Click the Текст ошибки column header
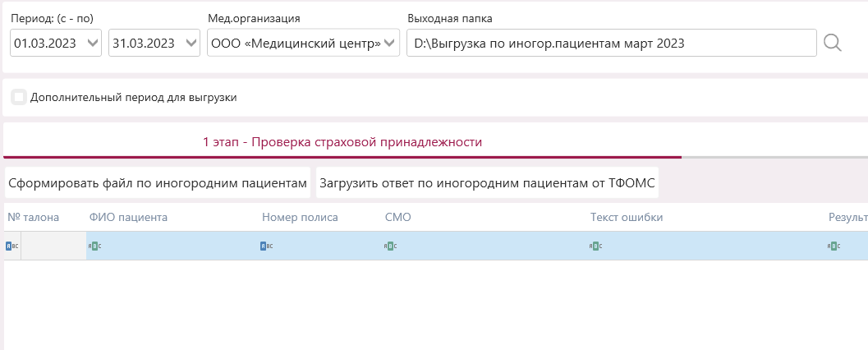Screen dimensions: 868x350 pyautogui.click(x=626, y=218)
